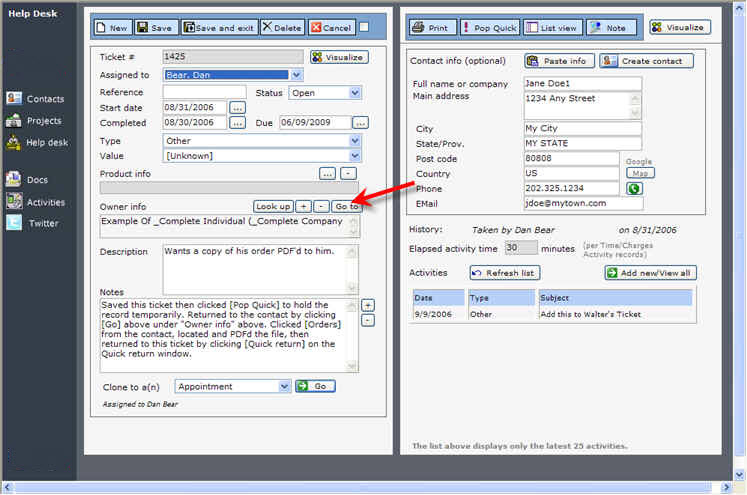The height and width of the screenshot is (495, 747).
Task: Open the Clone to dropdown
Action: (284, 386)
